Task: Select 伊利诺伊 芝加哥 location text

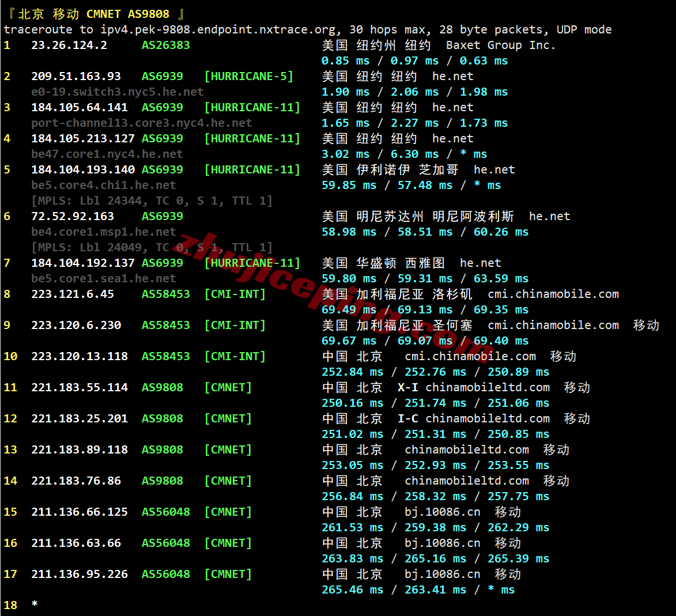Action: tap(407, 169)
